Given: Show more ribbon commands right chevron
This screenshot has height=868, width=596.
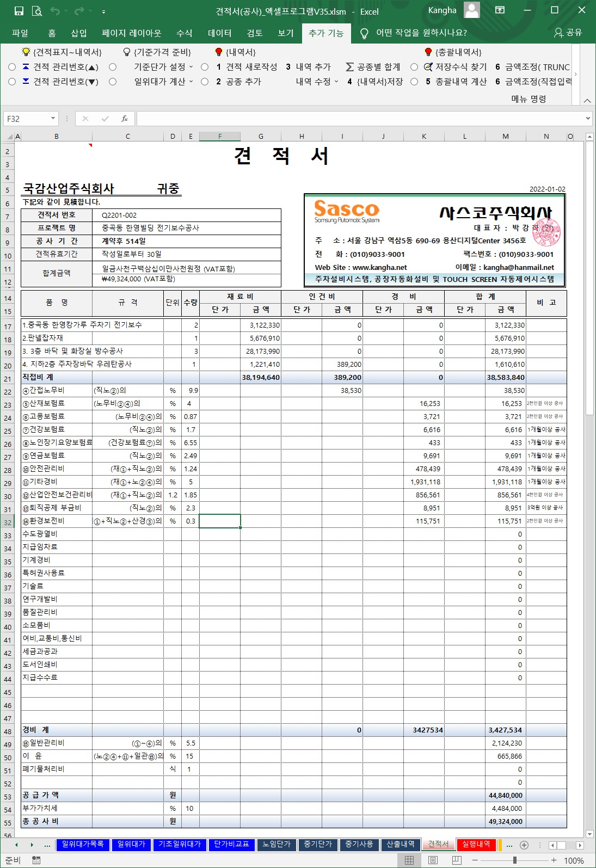Looking at the screenshot, I should 576,74.
